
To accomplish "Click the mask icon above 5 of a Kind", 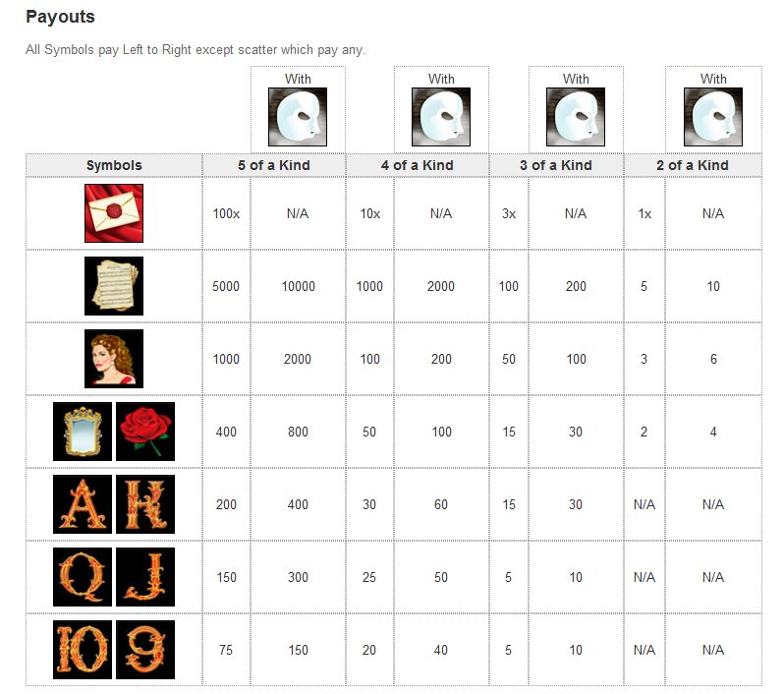I will click(x=298, y=117).
